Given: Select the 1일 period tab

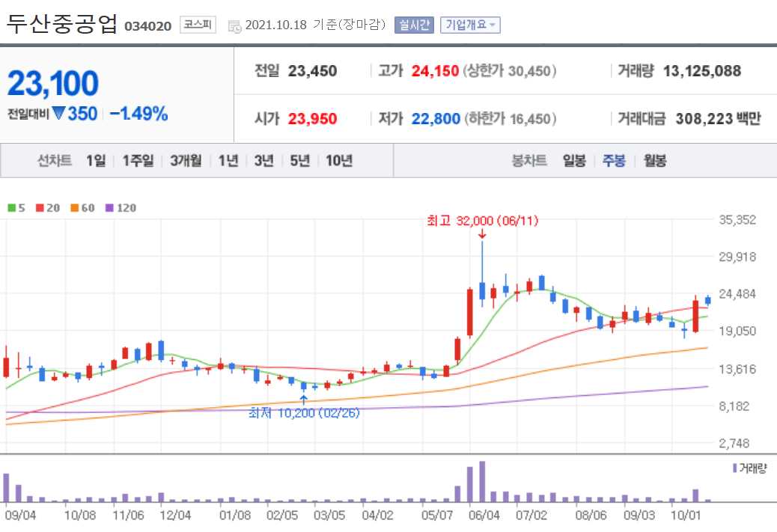Looking at the screenshot, I should pos(94,160).
